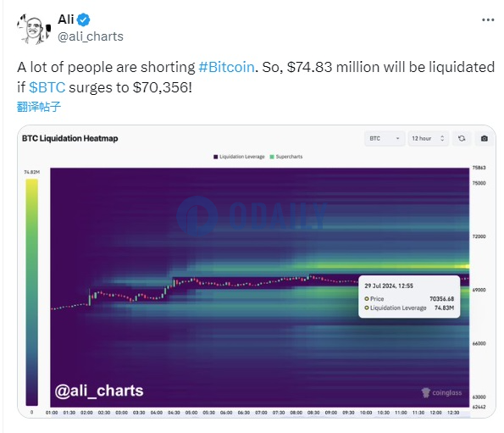The width and height of the screenshot is (504, 433).
Task: Open the @ali_charts handle under the name
Action: [x=91, y=36]
